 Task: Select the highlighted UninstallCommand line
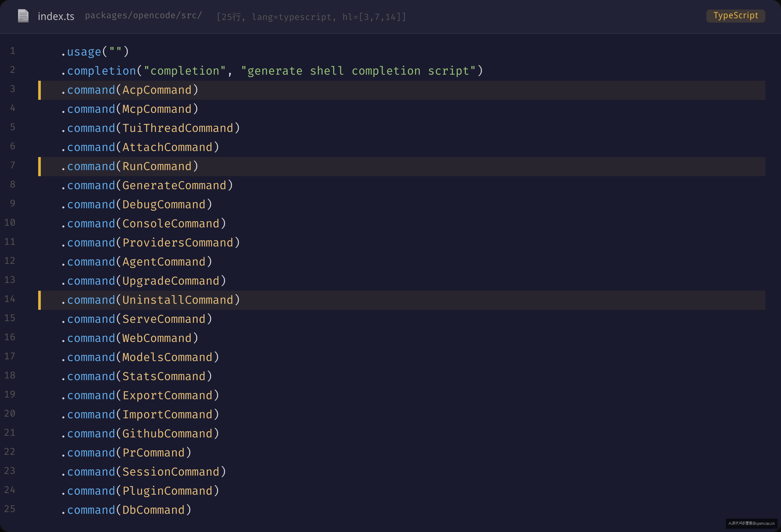coord(402,300)
